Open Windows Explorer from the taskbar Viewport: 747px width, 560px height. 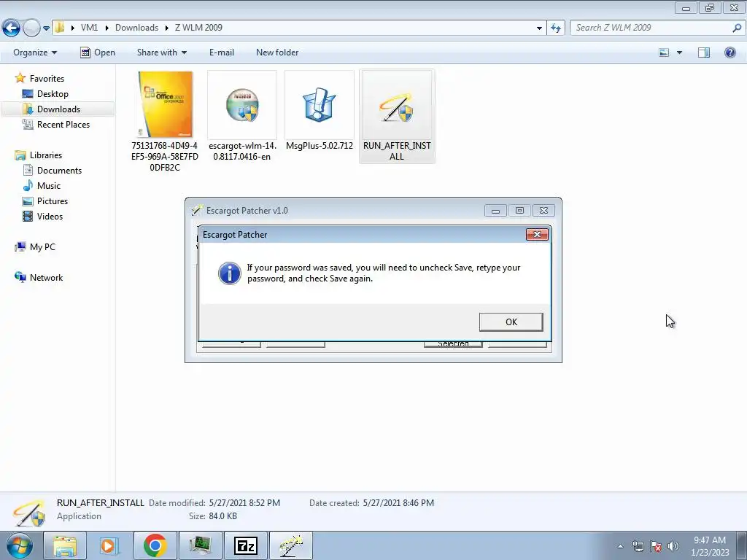coord(65,545)
